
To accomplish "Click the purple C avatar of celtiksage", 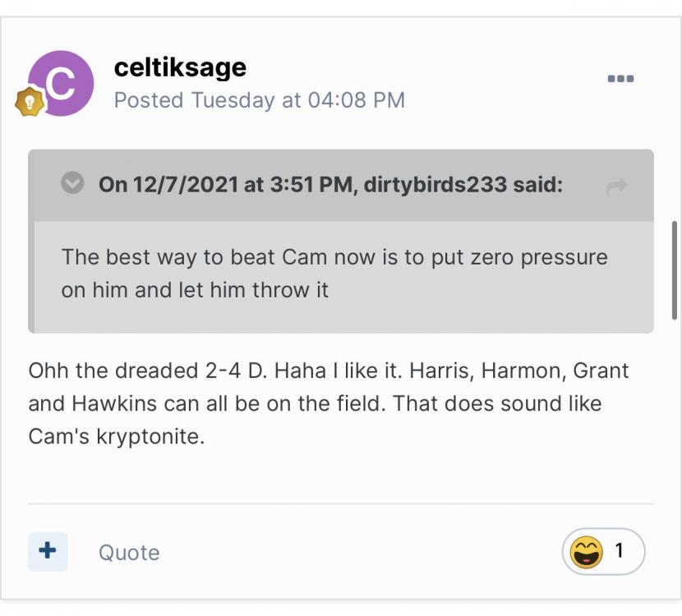I will (61, 83).
